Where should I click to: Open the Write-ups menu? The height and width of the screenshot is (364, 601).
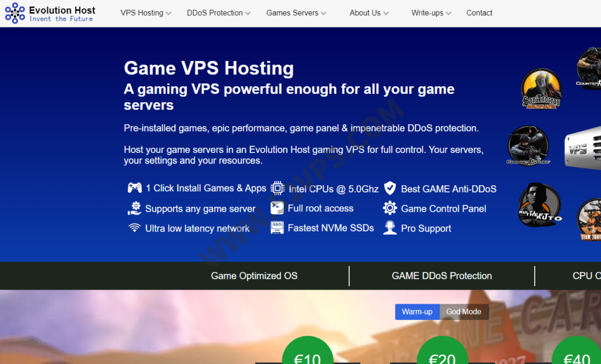click(427, 13)
